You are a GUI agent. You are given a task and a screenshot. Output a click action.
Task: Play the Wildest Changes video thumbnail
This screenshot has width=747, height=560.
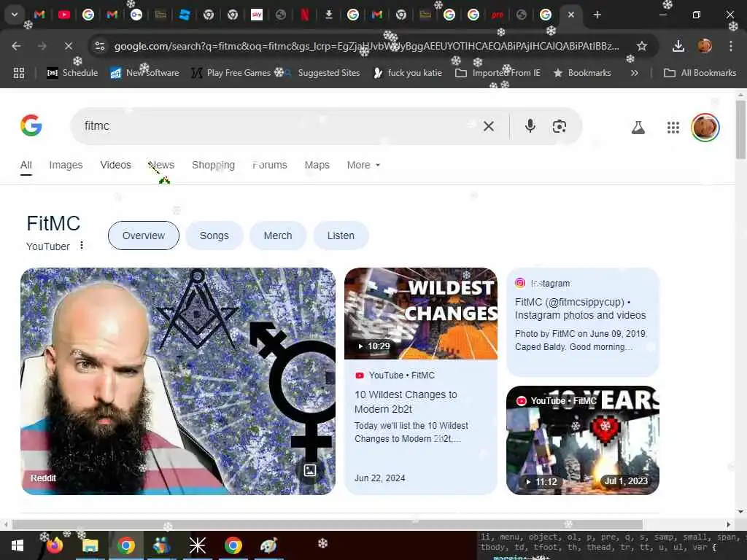[x=421, y=314]
